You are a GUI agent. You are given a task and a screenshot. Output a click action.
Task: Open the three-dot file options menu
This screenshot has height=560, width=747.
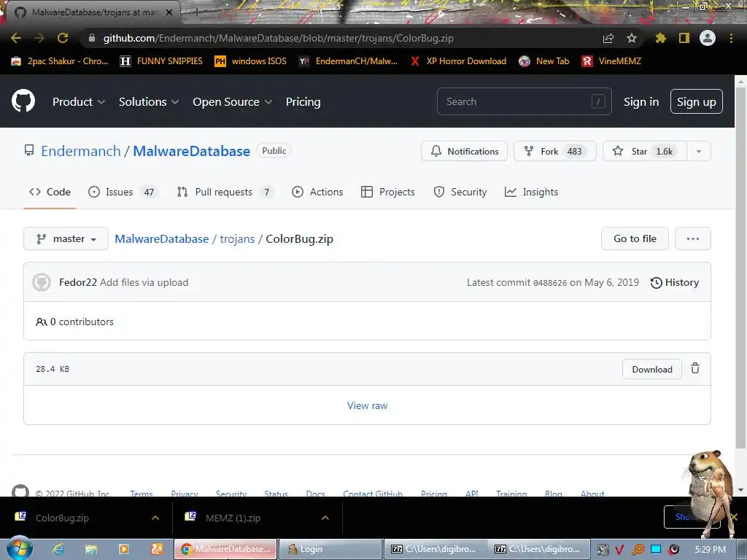[693, 238]
